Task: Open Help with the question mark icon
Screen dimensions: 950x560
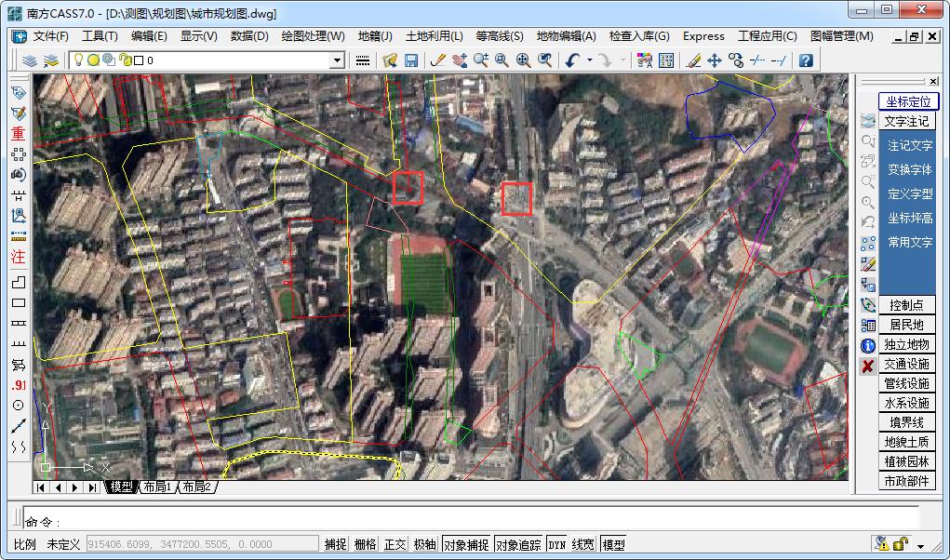Action: click(806, 60)
